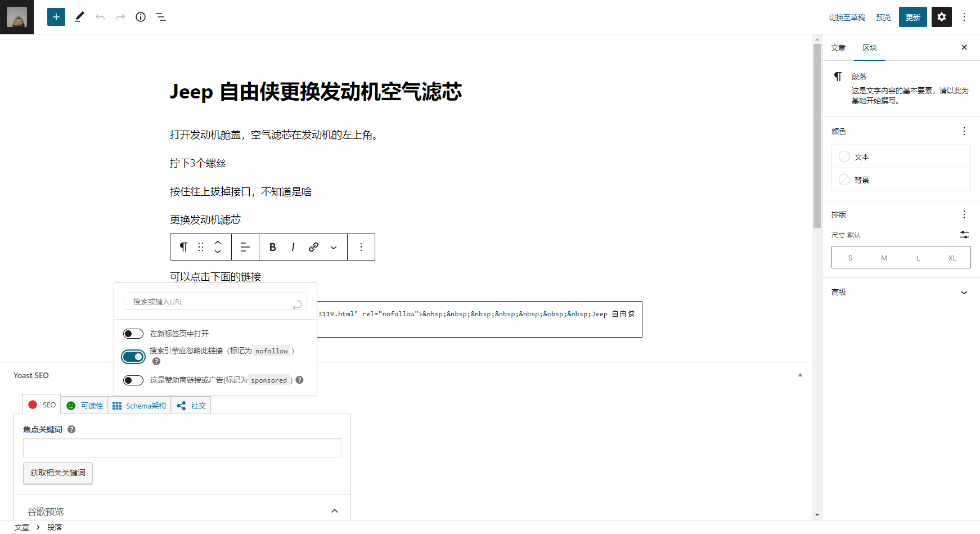This screenshot has height=534, width=980.
Task: Open more formatting options chevron in toolbar
Action: 333,246
